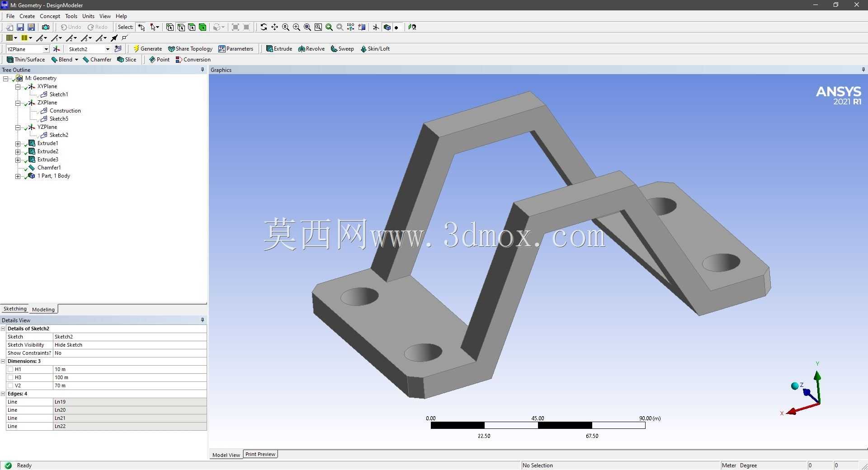The height and width of the screenshot is (470, 868).
Task: Click the New file toolbar icon
Action: point(9,27)
